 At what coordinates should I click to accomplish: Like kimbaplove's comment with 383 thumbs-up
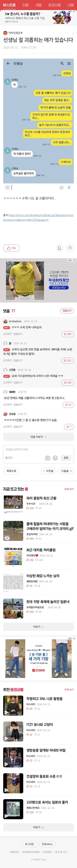(x=68, y=334)
